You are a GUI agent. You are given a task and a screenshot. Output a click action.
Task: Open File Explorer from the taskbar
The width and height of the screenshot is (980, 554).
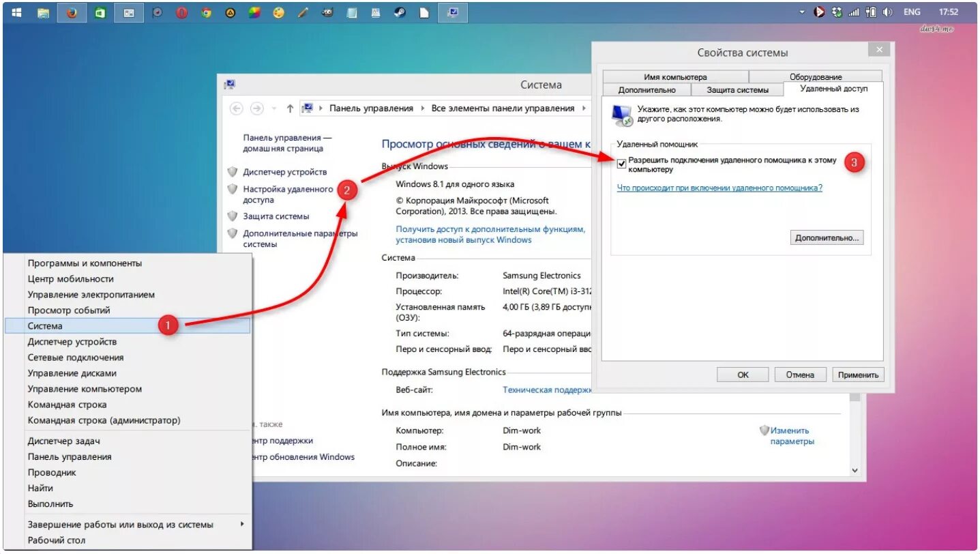coord(42,12)
